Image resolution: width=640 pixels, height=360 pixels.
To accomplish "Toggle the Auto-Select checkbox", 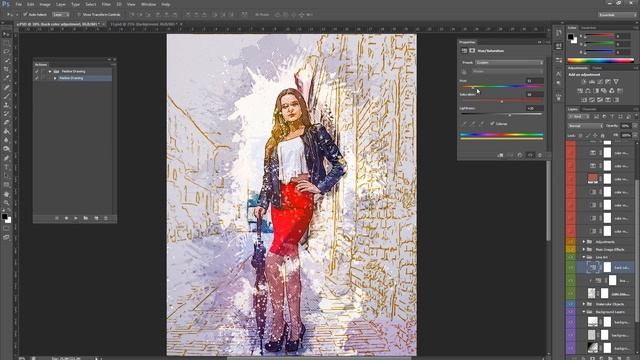I will coord(25,14).
